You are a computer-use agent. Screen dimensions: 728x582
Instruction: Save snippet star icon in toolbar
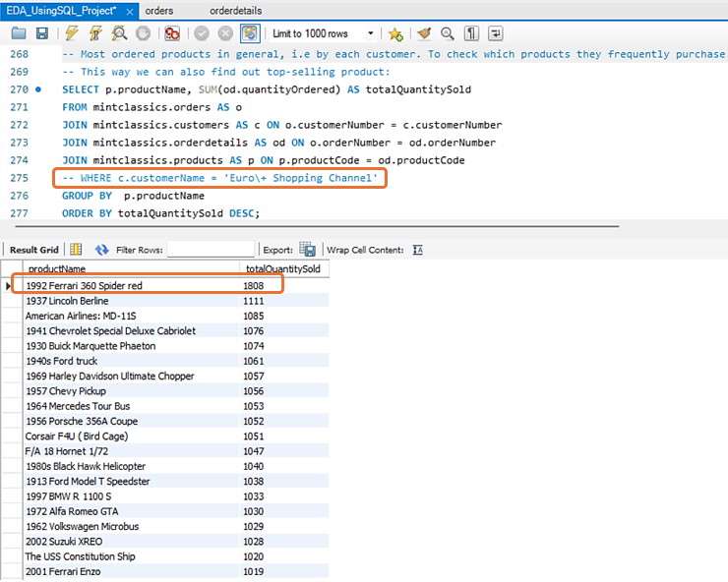click(x=395, y=33)
